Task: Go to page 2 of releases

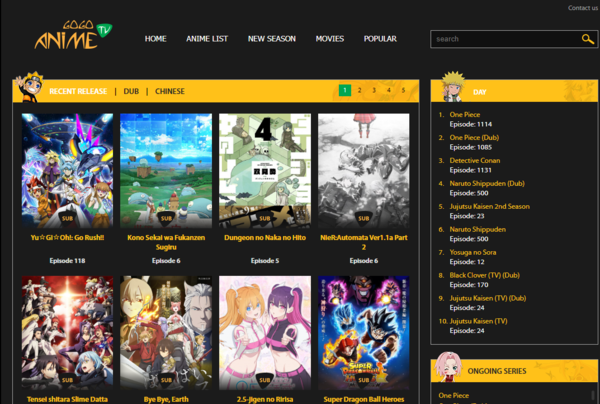Action: click(x=359, y=90)
